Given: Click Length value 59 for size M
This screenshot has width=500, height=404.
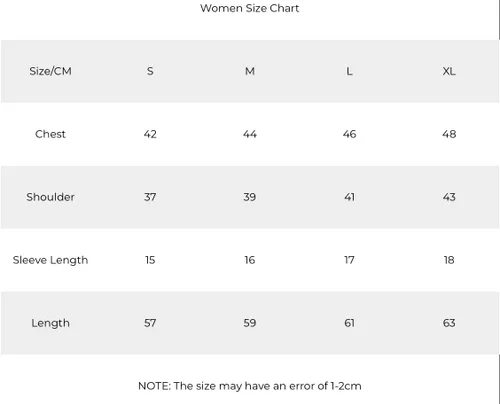Looking at the screenshot, I should click(250, 323).
